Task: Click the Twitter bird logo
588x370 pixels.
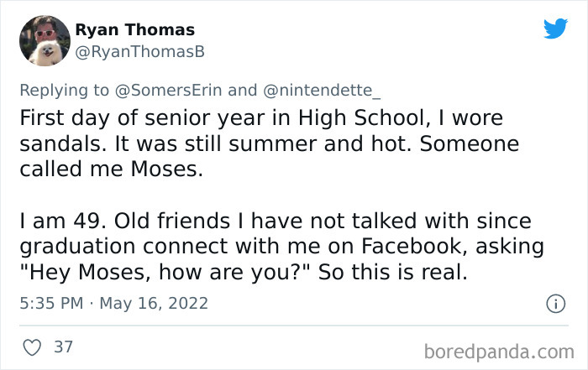Action: click(555, 29)
